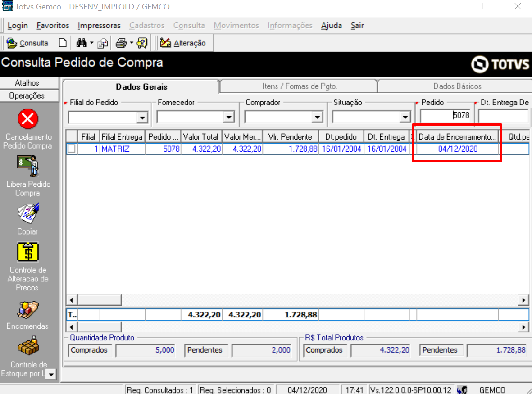Click the Atalhos sidebar header
The width and height of the screenshot is (532, 394).
point(29,83)
